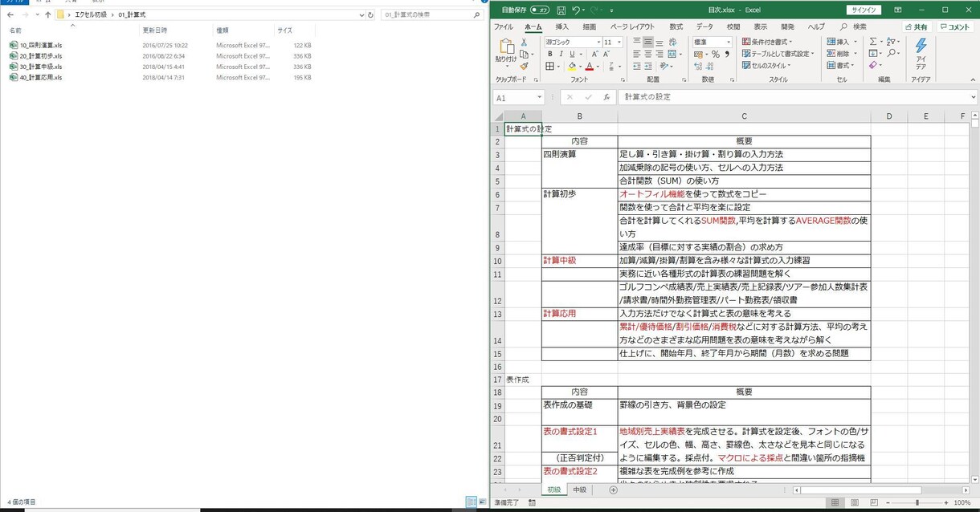
Task: Switch to Page Layout view icon
Action: pos(855,502)
